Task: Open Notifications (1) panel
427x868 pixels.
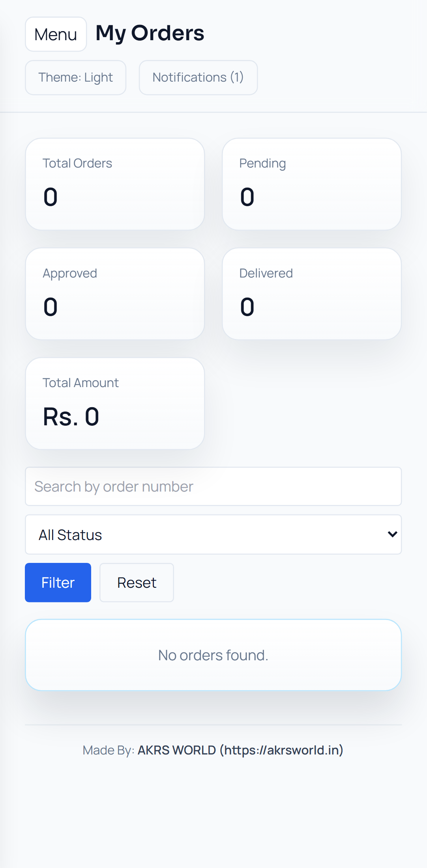Action: point(198,78)
